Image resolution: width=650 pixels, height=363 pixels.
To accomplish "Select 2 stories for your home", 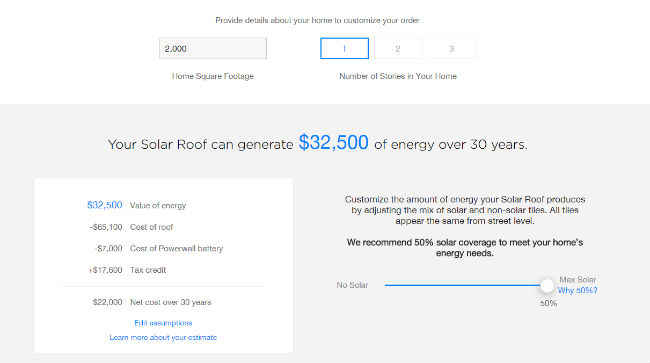I will (x=398, y=48).
